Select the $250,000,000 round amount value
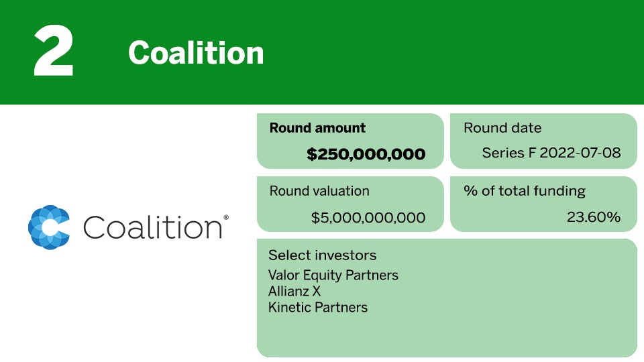The height and width of the screenshot is (362, 644). (x=366, y=154)
